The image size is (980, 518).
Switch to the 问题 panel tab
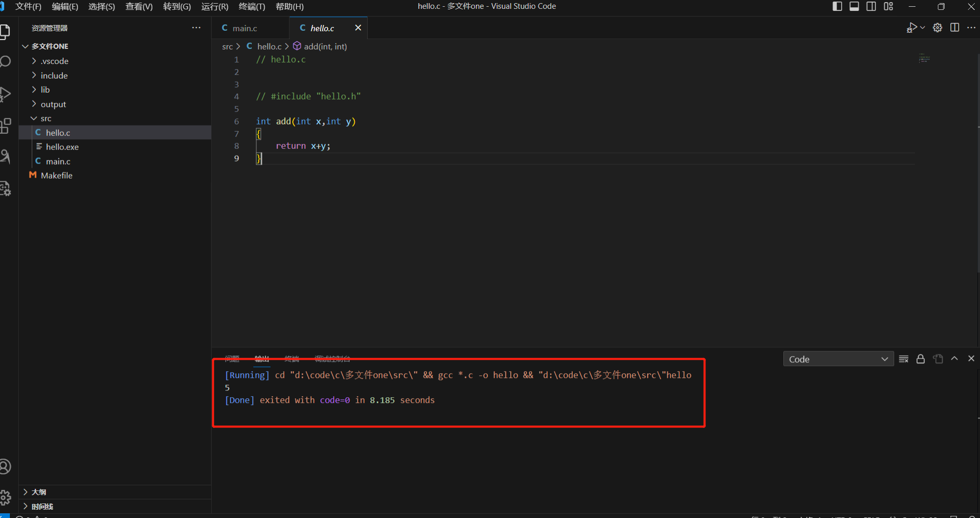click(x=232, y=359)
